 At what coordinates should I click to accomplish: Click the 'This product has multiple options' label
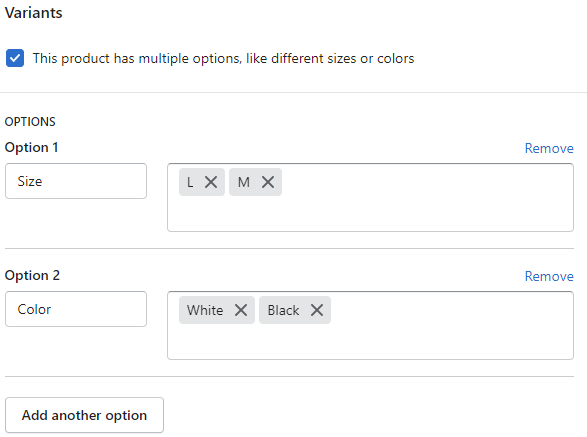point(223,58)
